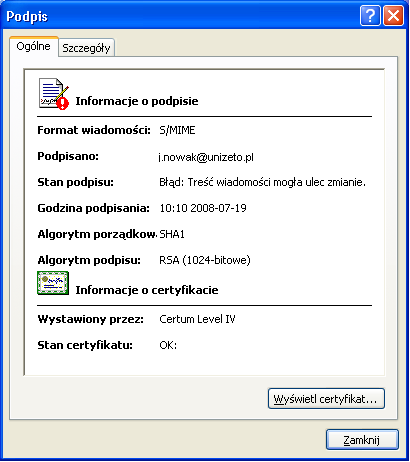Click the S/MIME message format value
Screen dimensions: 410x462
pos(177,130)
